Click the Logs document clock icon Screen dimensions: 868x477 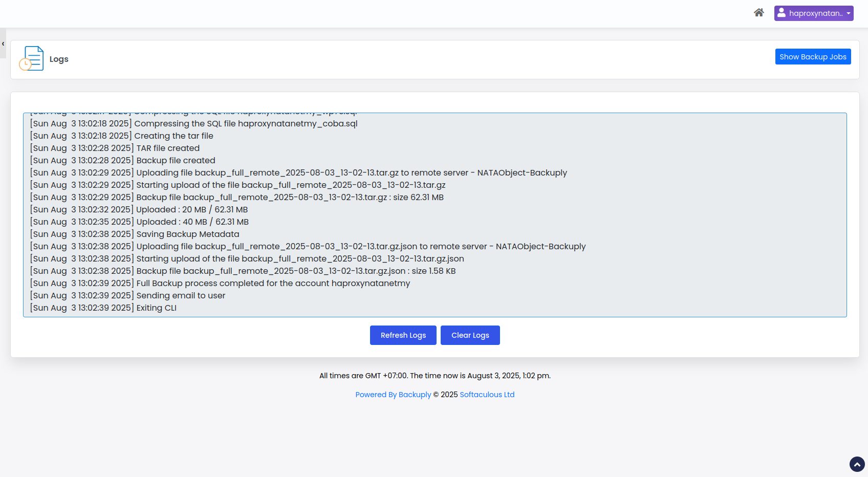pyautogui.click(x=32, y=58)
